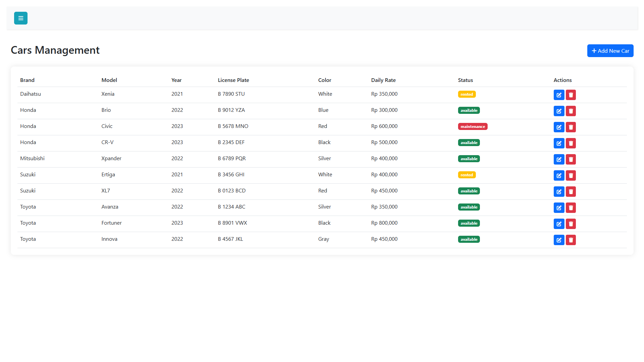
Task: Open the hamburger sidebar menu
Action: (21, 18)
